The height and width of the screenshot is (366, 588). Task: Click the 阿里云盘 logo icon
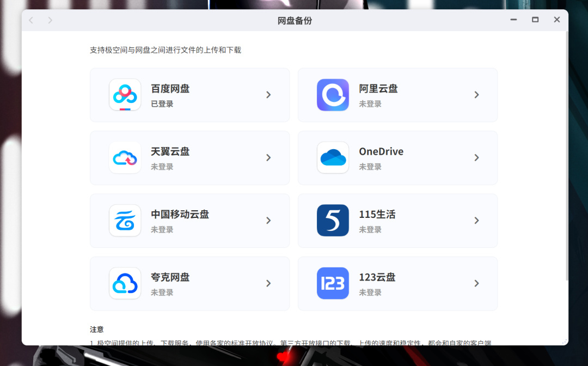333,95
